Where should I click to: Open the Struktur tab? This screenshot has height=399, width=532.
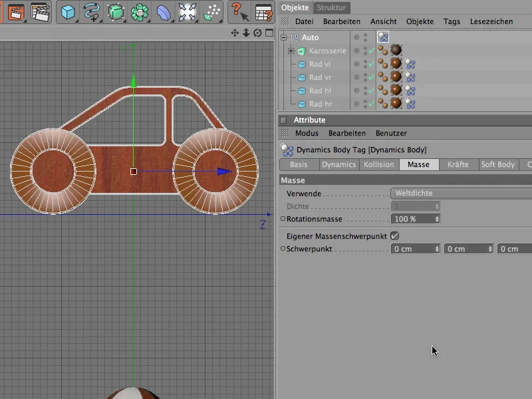pos(331,7)
